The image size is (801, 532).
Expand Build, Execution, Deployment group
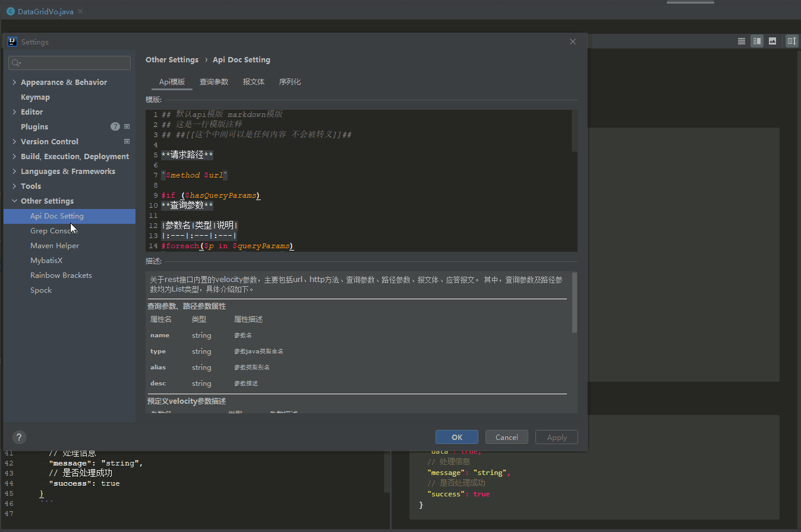click(x=14, y=156)
